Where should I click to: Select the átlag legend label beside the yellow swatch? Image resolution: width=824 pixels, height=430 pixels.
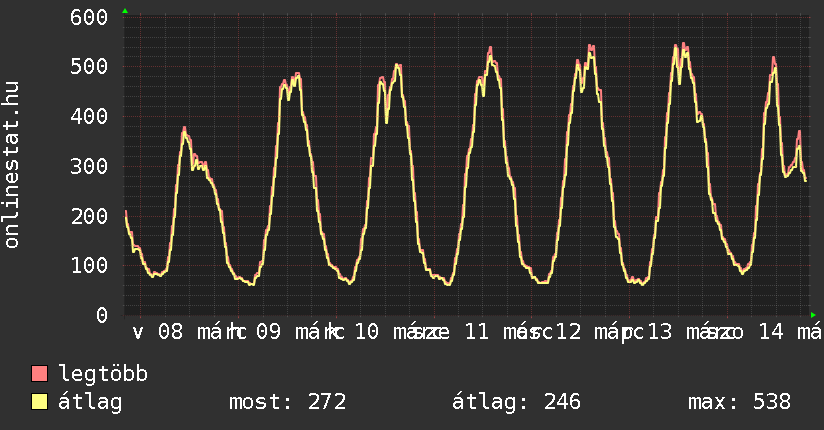(90, 402)
